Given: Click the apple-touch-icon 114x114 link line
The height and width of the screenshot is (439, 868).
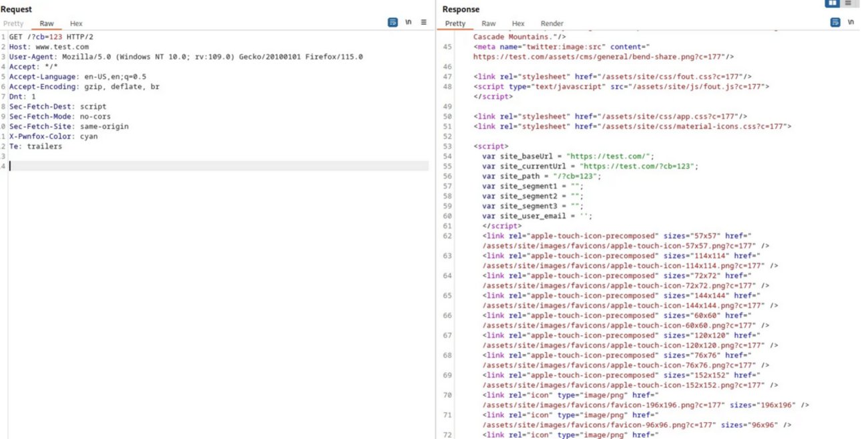Looking at the screenshot, I should (622, 256).
